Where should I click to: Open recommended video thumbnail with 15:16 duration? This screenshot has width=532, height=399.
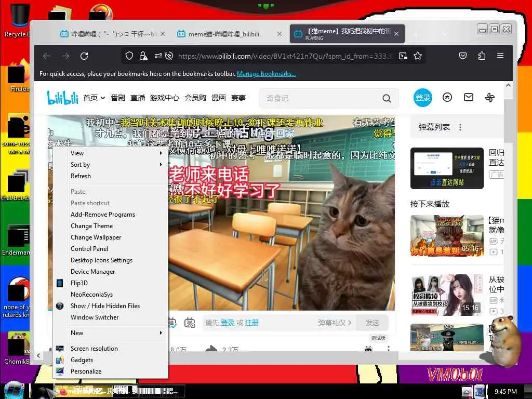tap(447, 295)
